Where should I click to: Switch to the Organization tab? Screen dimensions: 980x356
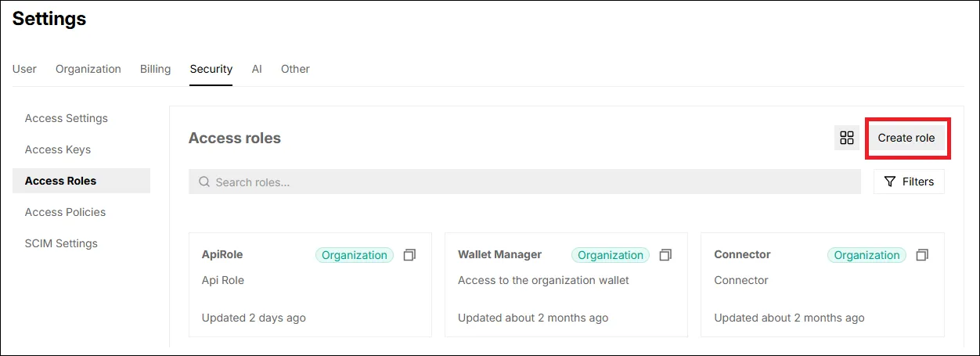tap(88, 69)
